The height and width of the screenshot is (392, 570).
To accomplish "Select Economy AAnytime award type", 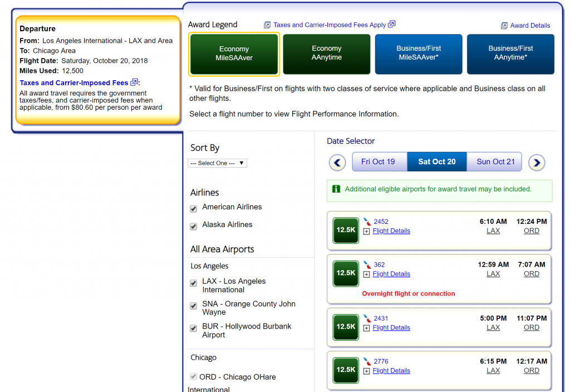I will (326, 54).
